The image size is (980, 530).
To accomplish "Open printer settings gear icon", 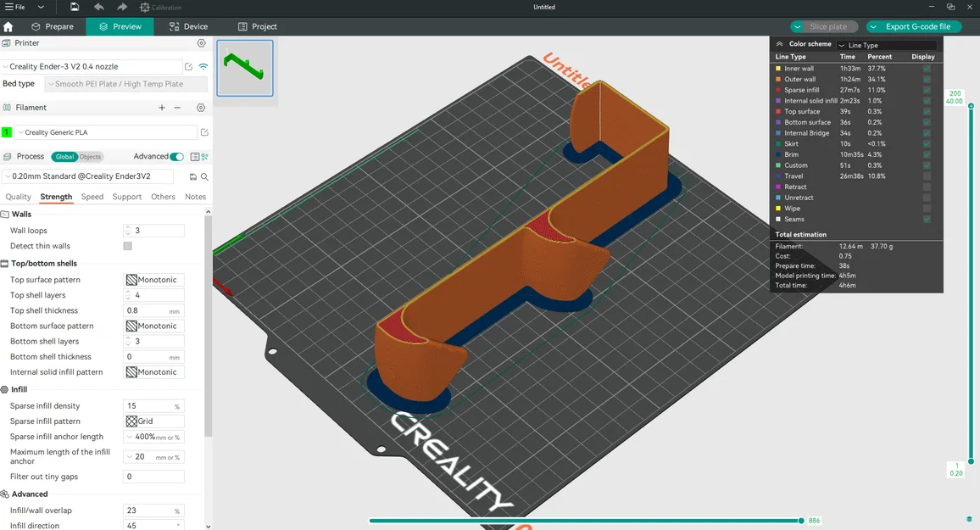I will pyautogui.click(x=201, y=43).
